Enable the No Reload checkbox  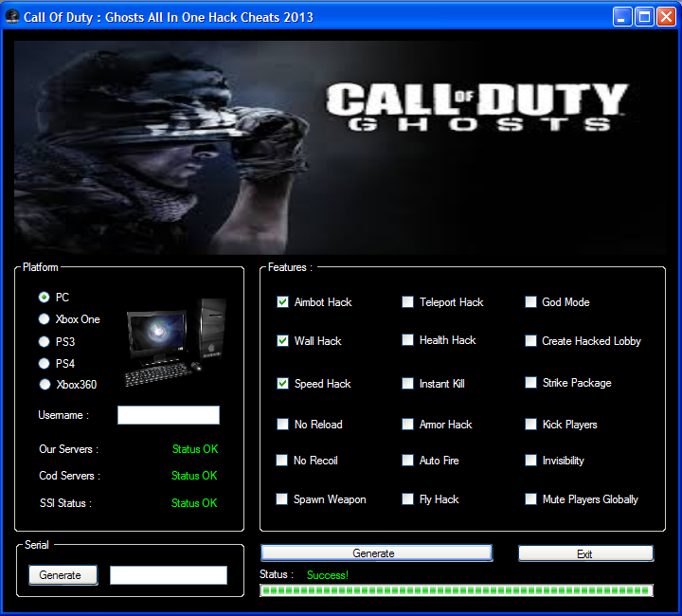(x=282, y=425)
